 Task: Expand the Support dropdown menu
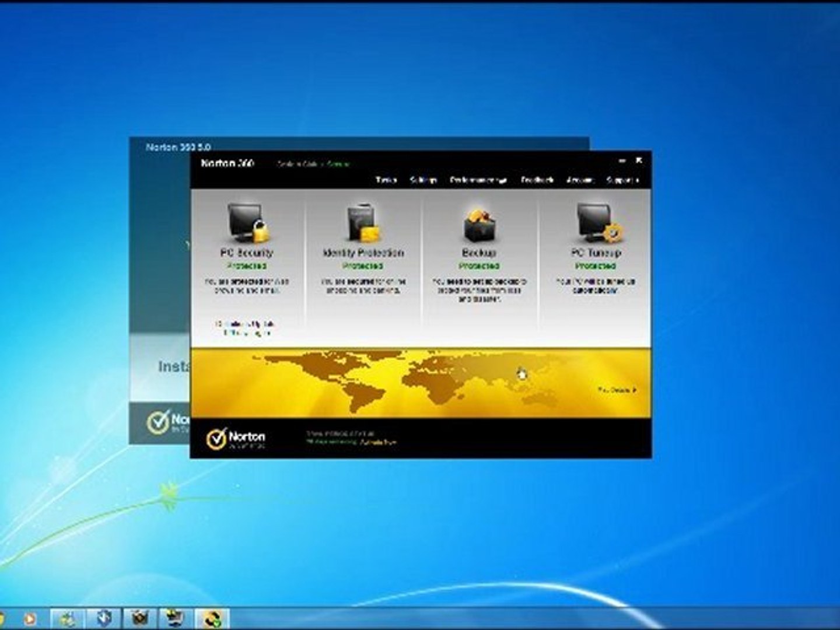coord(622,180)
